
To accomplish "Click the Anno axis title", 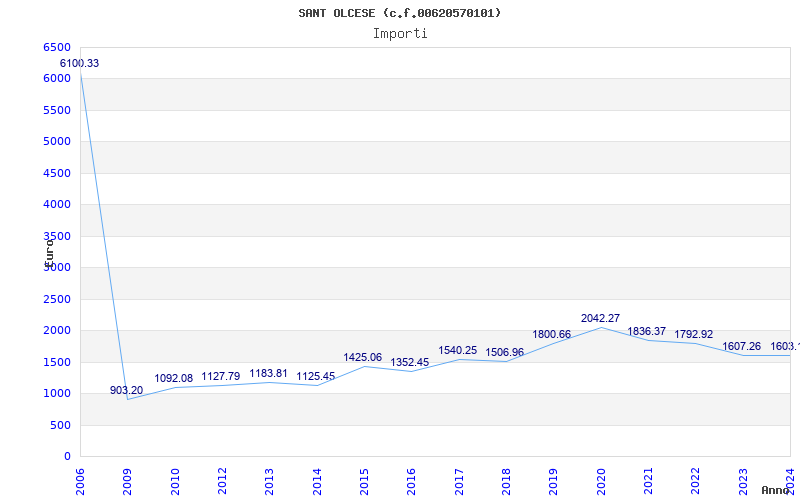I will 776,490.
